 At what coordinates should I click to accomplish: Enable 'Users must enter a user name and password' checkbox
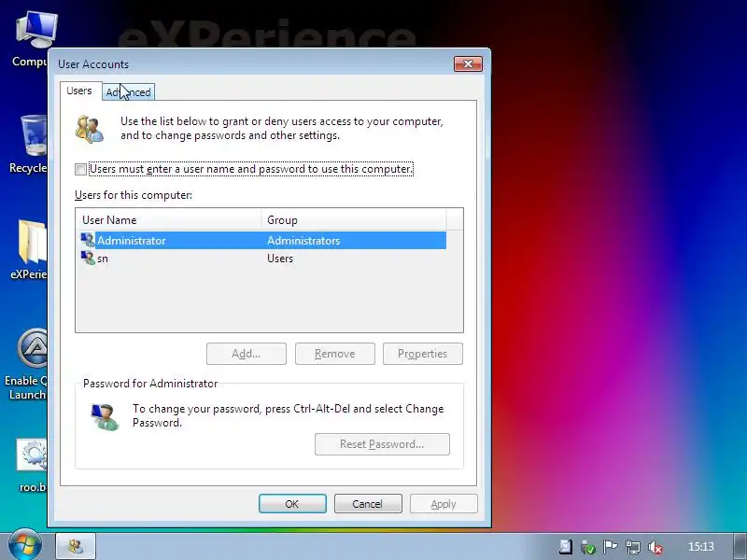[80, 169]
